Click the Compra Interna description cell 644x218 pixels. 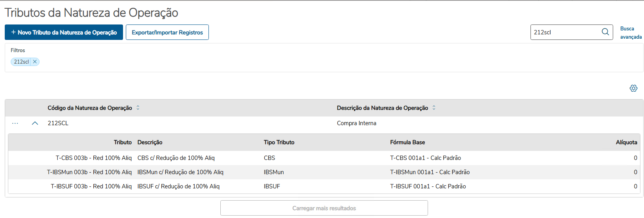(356, 123)
